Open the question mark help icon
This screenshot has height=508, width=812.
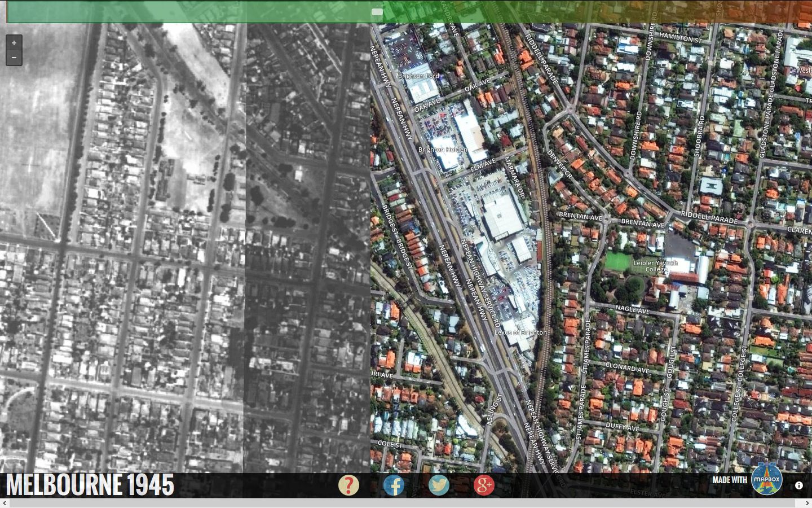[x=348, y=485]
